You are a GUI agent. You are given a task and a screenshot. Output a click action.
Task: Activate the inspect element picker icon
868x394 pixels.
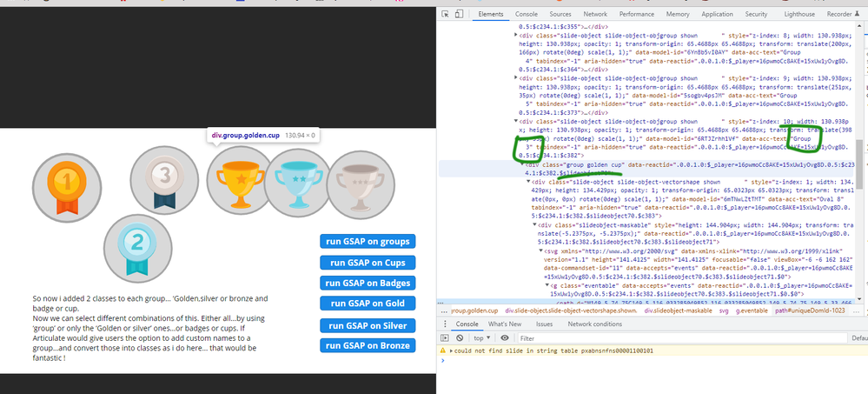[446, 14]
